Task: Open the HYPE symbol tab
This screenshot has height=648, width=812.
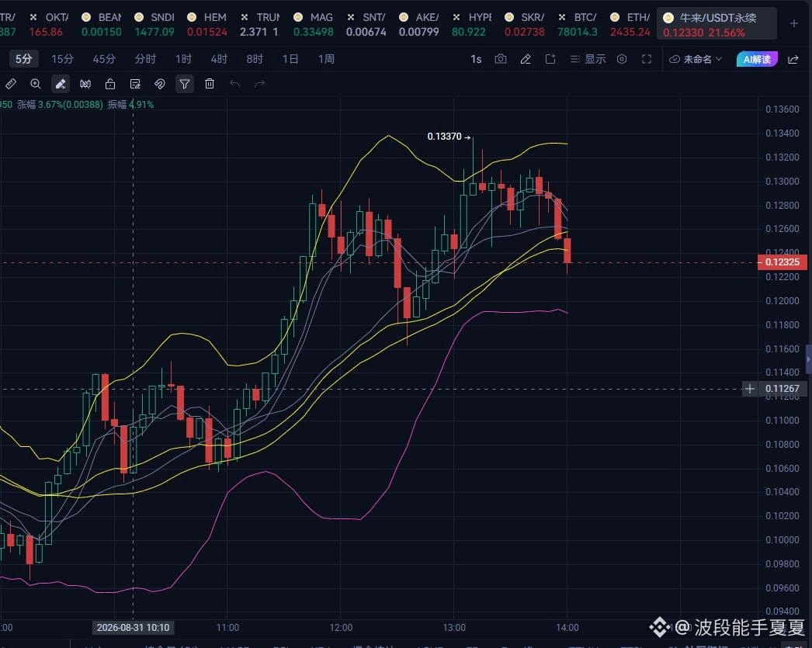Action: (x=471, y=24)
